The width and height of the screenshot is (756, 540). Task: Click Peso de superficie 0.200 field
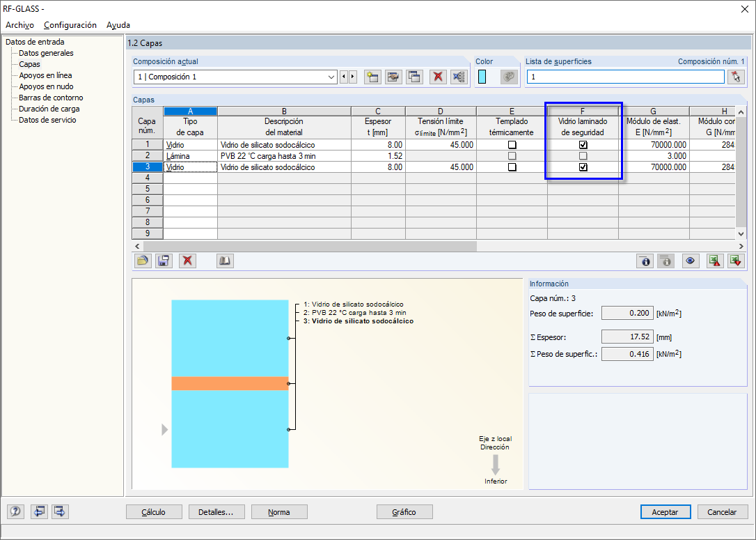click(x=627, y=313)
